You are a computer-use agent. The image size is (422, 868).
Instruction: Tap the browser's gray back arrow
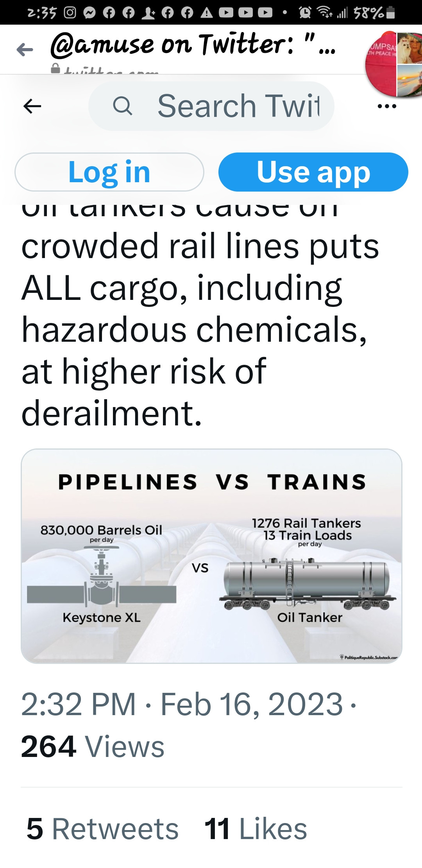point(25,50)
